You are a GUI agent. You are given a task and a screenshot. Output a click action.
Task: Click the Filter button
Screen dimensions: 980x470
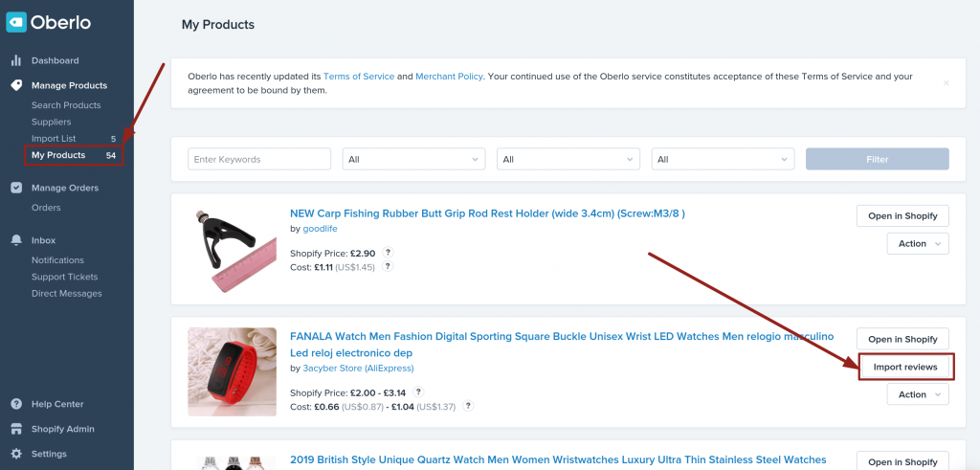coord(878,159)
